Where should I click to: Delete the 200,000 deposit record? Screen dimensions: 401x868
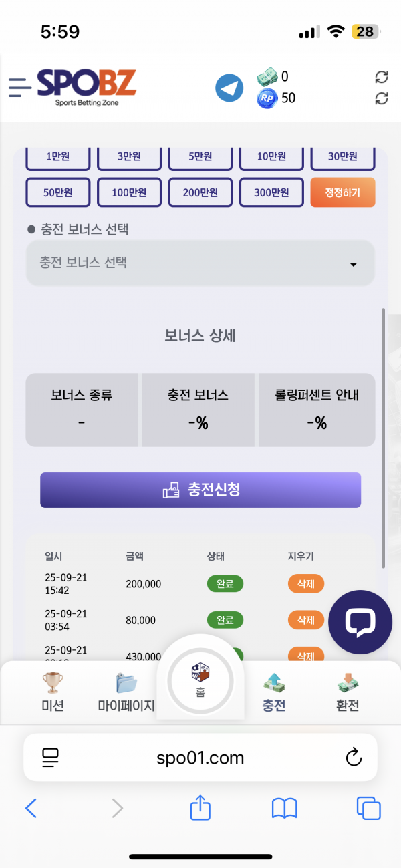click(x=305, y=583)
